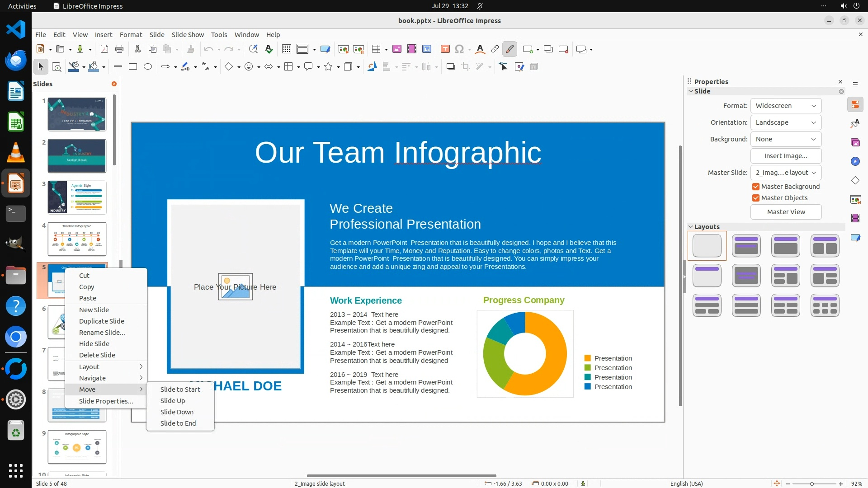Click the Insert Table icon
The height and width of the screenshot is (488, 868).
tap(376, 49)
